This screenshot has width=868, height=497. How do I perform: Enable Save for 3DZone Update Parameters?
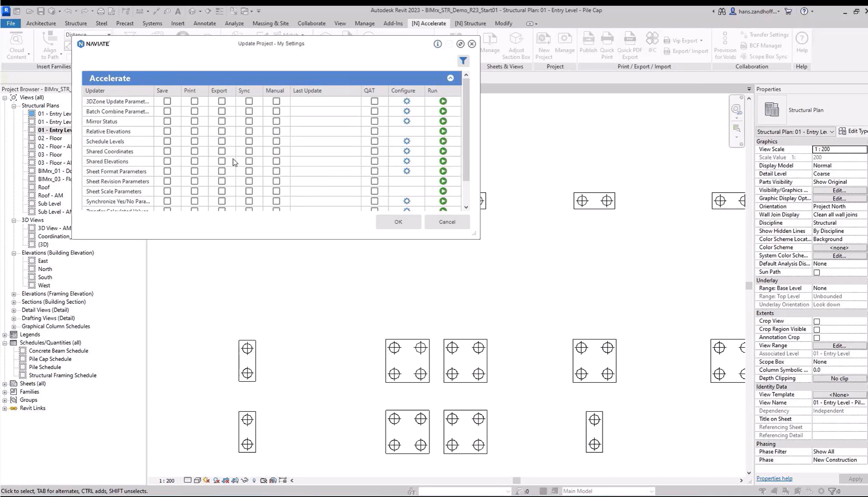point(167,101)
